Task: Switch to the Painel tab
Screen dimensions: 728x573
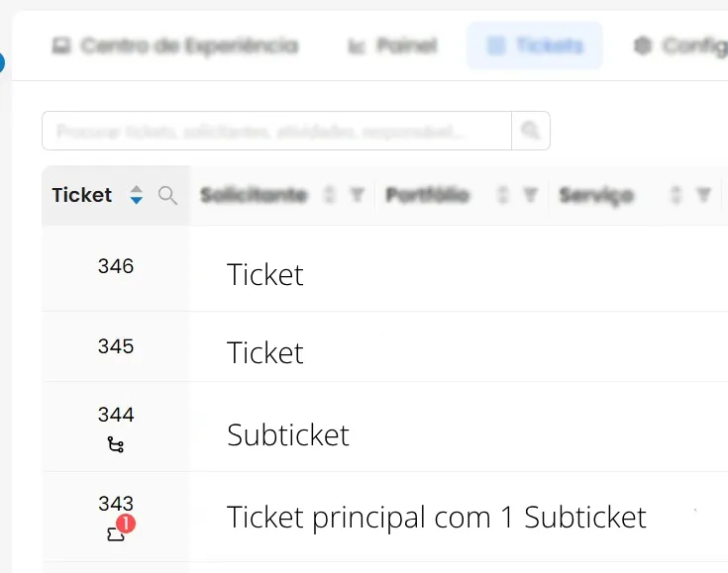Action: click(x=393, y=46)
